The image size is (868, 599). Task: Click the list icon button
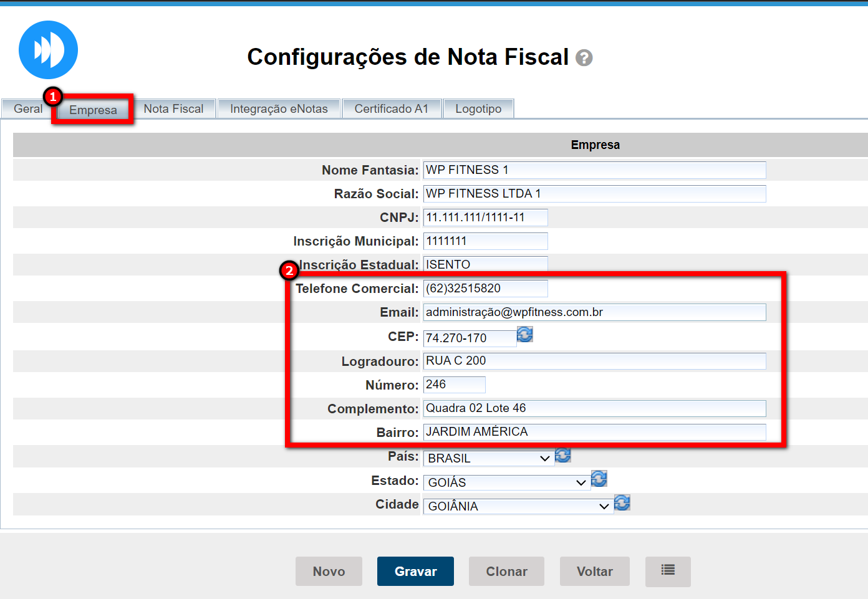[668, 571]
